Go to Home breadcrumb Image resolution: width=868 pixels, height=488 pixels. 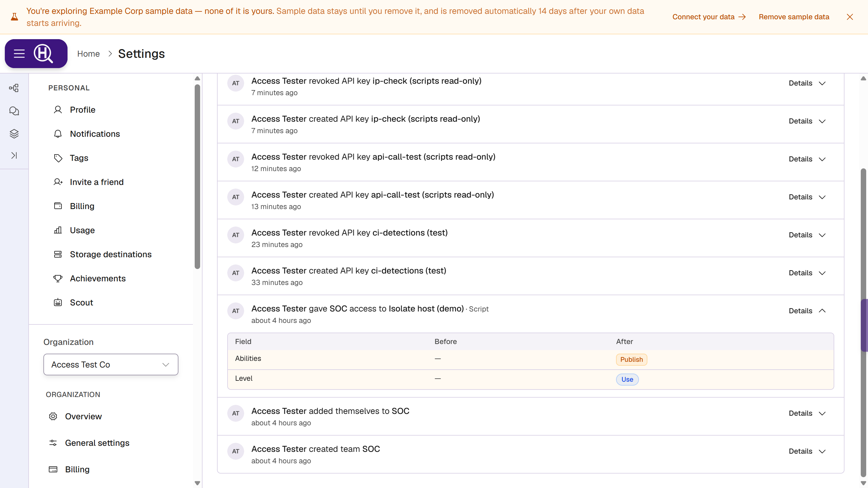[88, 54]
